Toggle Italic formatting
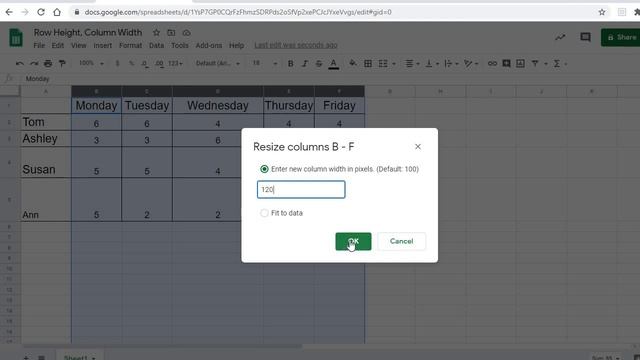 coord(305,63)
